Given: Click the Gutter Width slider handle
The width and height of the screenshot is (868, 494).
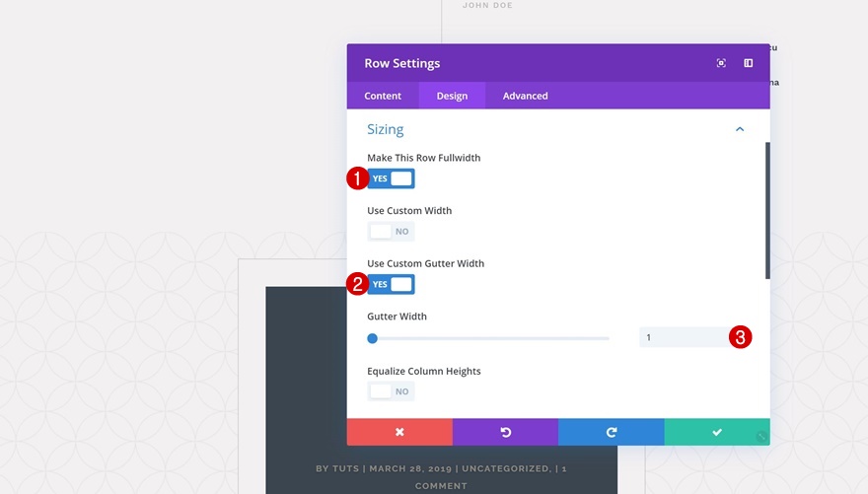Looking at the screenshot, I should (373, 338).
